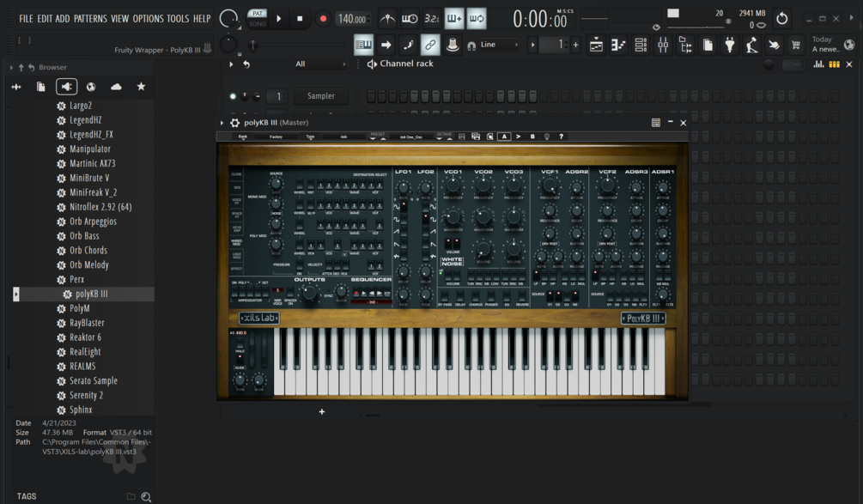Select Nitroflex 2.92 (64) plugin
Screen dimensions: 863x504
pyautogui.click(x=100, y=207)
